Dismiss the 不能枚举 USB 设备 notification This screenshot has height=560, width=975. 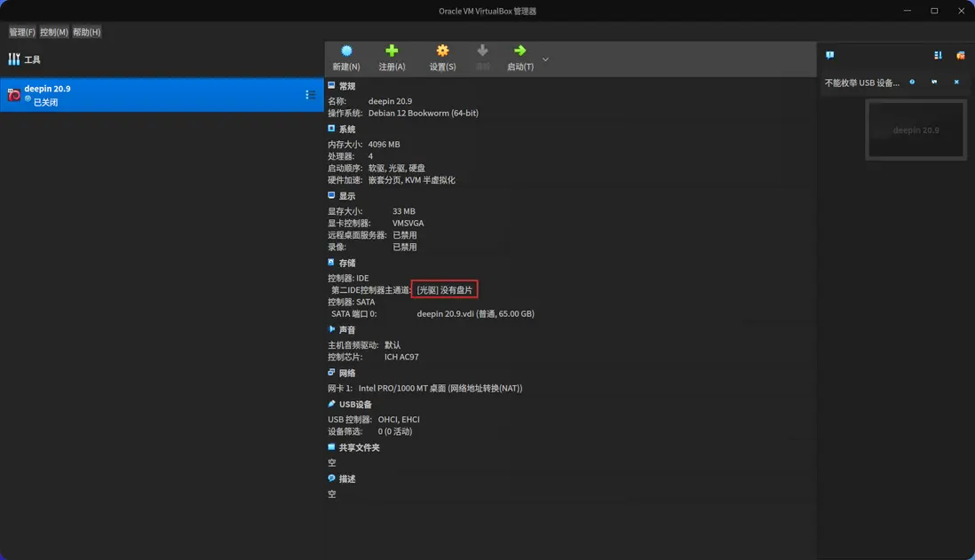coord(956,82)
